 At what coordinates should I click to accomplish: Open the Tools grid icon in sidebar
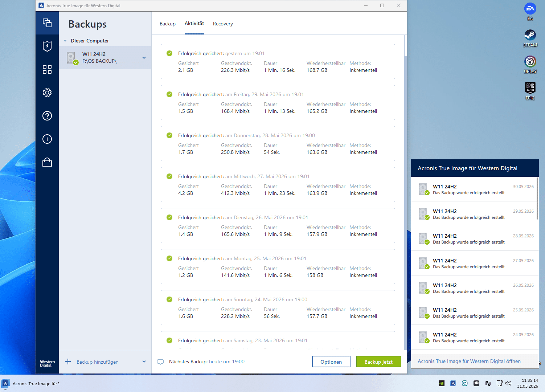point(47,69)
